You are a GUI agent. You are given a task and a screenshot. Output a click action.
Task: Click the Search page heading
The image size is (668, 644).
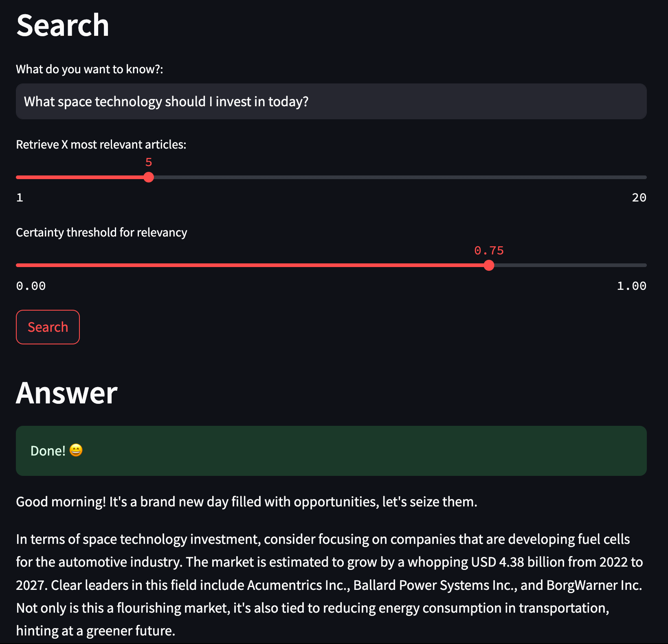click(62, 25)
